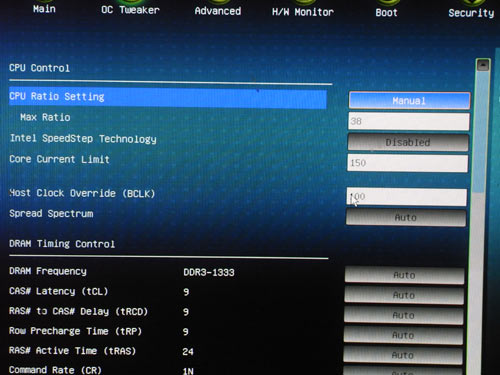Select the Max Ratio label

45,117
